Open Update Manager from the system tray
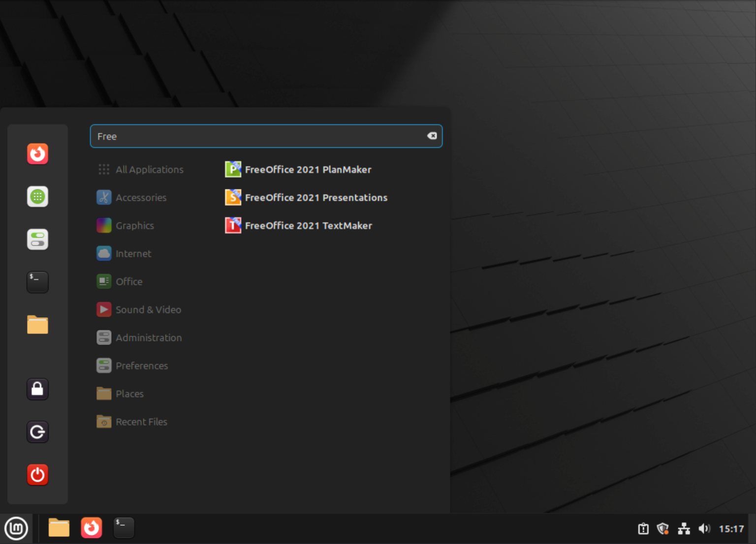This screenshot has height=544, width=756. (x=643, y=528)
